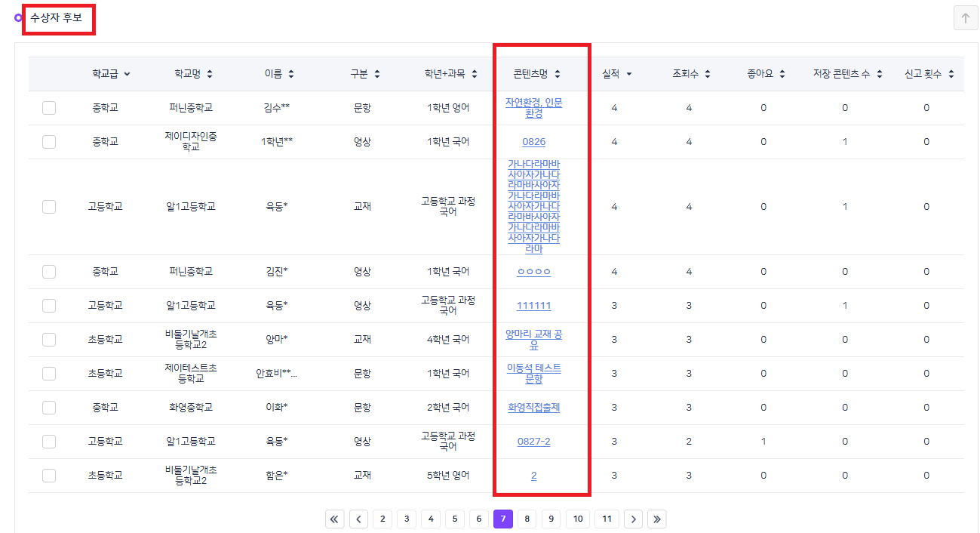
Task: Jump to last page with double-right arrow
Action: [x=656, y=519]
